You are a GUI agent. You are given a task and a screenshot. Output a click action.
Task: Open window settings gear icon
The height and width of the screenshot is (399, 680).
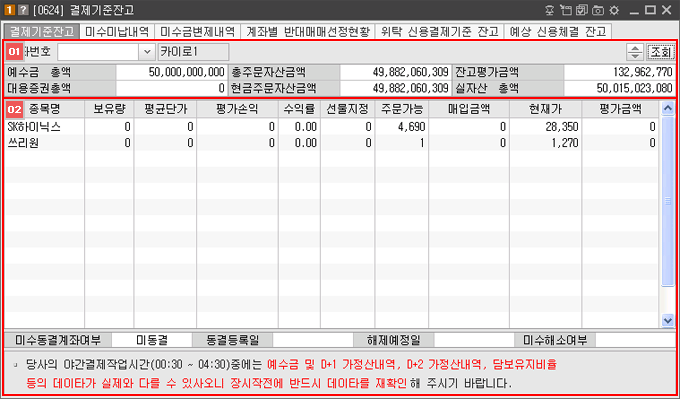tap(614, 10)
